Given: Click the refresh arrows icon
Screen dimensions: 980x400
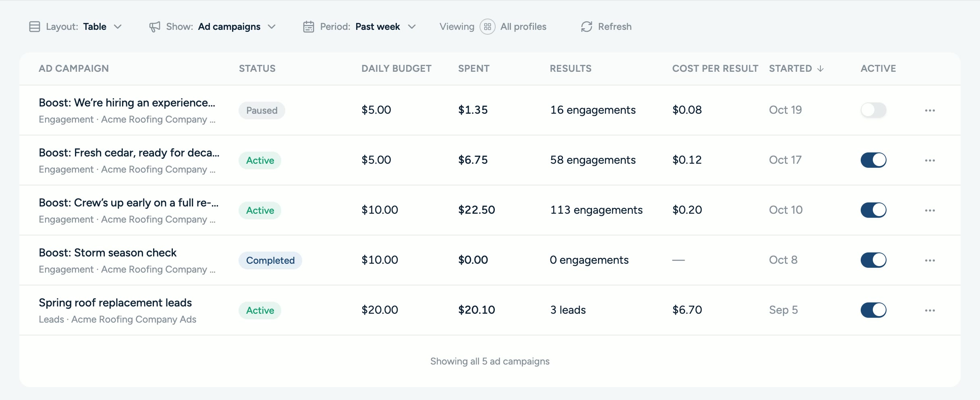Looking at the screenshot, I should tap(587, 27).
